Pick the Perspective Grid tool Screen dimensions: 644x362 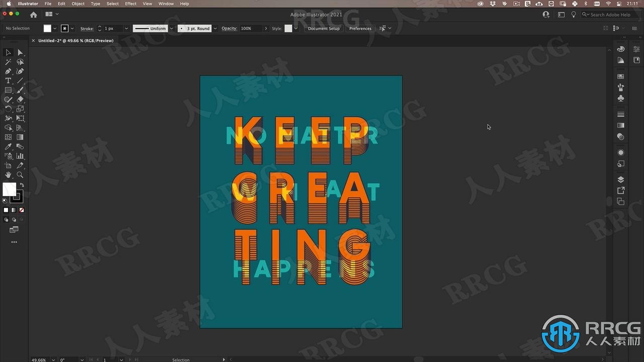pyautogui.click(x=20, y=128)
